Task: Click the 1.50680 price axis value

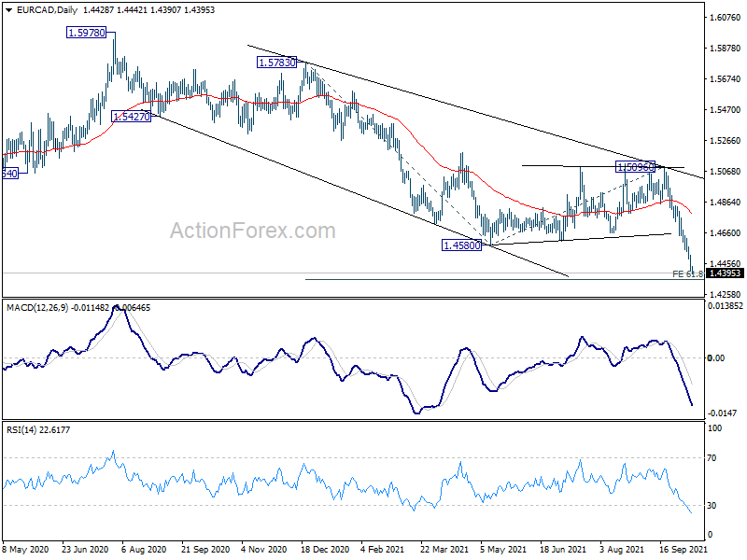Action: coord(726,171)
